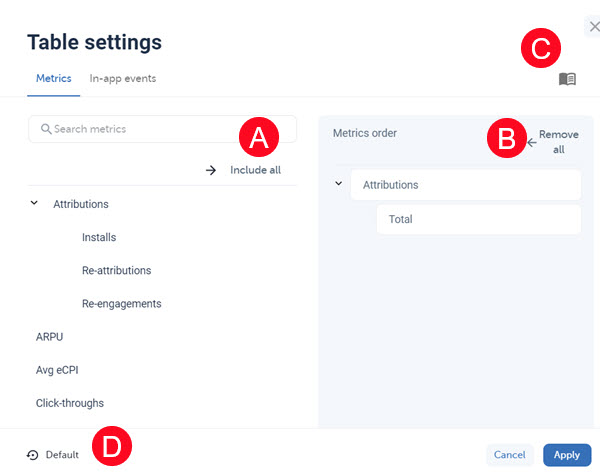Image resolution: width=600 pixels, height=473 pixels.
Task: Select the ARPU metric
Action: point(49,337)
